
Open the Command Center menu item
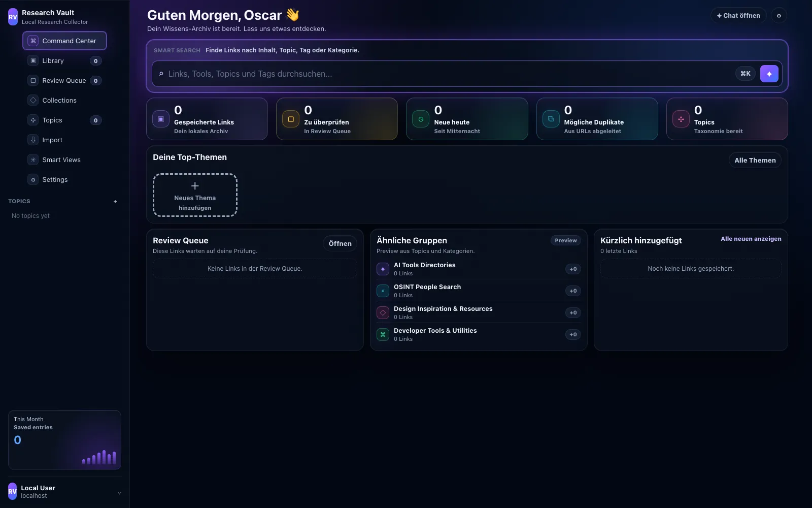coord(64,41)
